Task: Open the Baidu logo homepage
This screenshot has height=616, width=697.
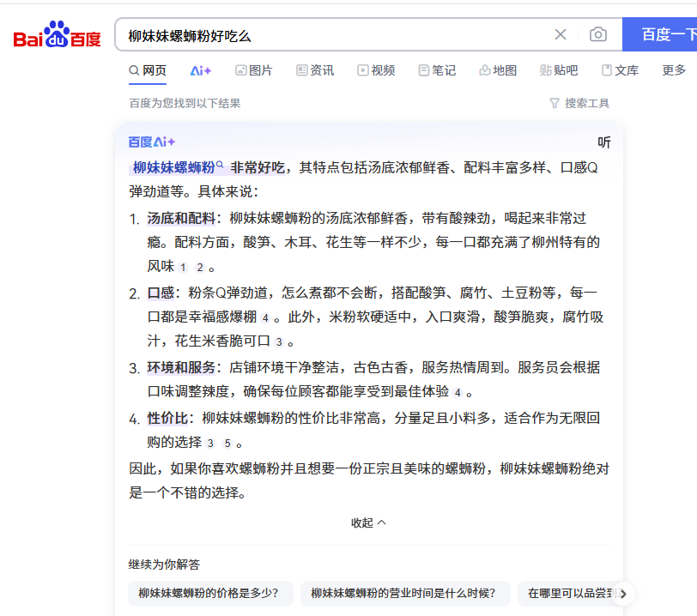Action: (x=57, y=34)
